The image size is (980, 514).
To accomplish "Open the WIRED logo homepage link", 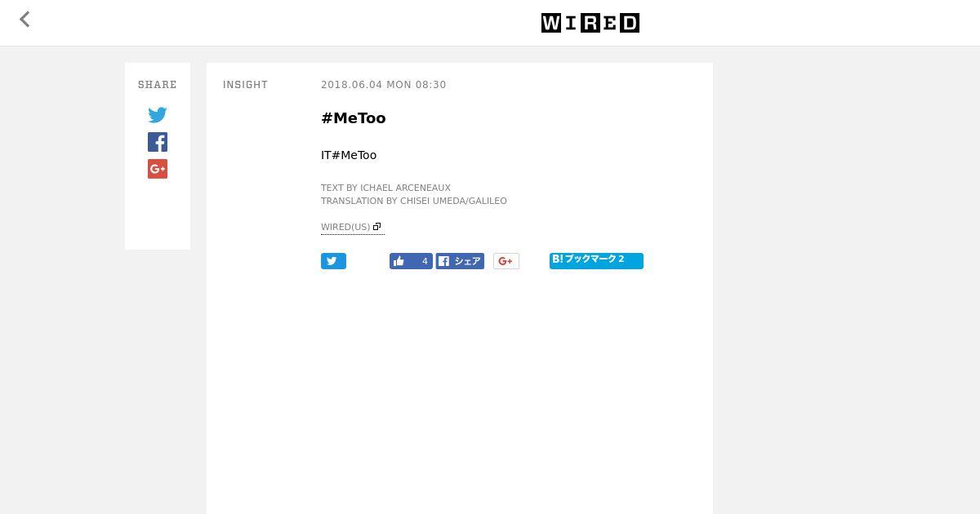I will coord(590,23).
